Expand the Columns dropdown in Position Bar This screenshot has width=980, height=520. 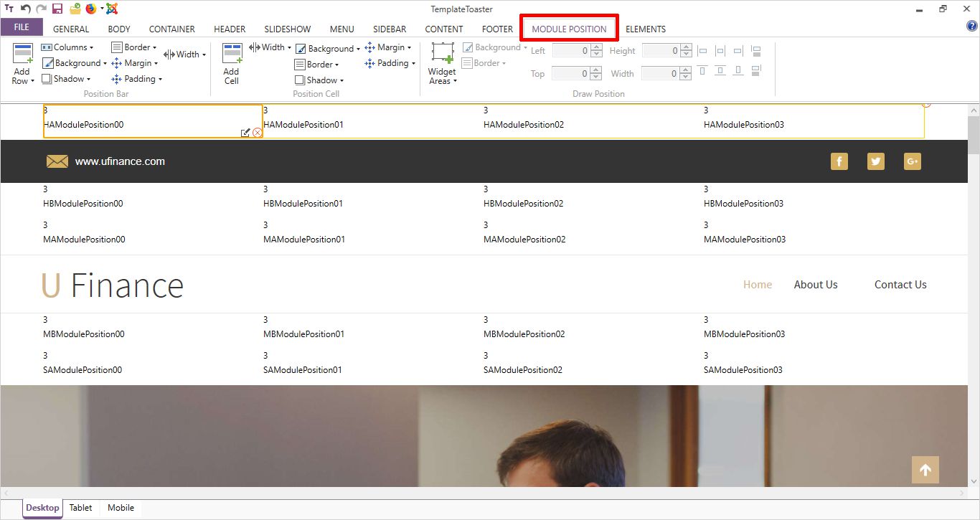67,47
